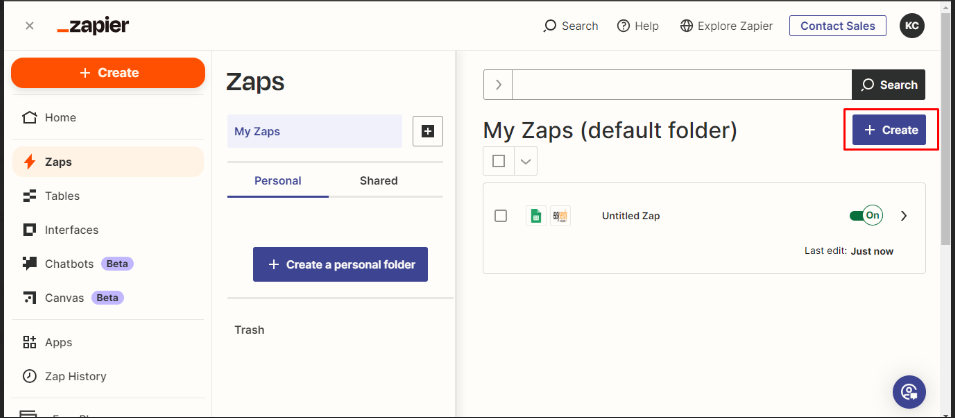Toggle the Untitled Zap On switch
The image size is (955, 418).
[866, 215]
